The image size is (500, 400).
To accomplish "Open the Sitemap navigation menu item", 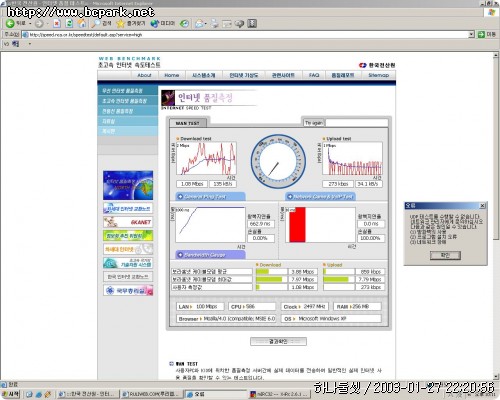I will coord(378,75).
